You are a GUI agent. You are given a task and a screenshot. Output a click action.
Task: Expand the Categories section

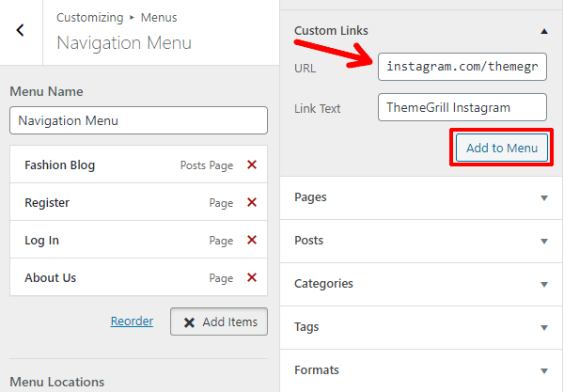tap(543, 284)
